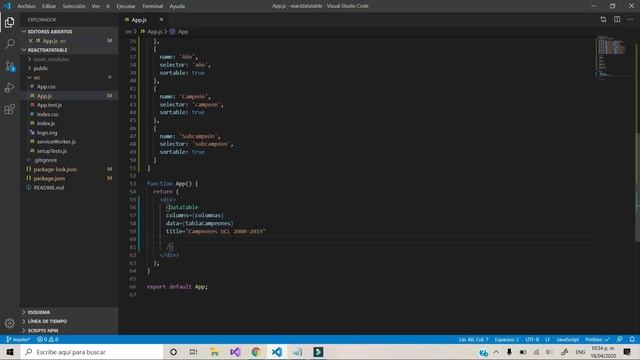The width and height of the screenshot is (640, 360).
Task: Change LF end of line sequence
Action: [x=547, y=340]
